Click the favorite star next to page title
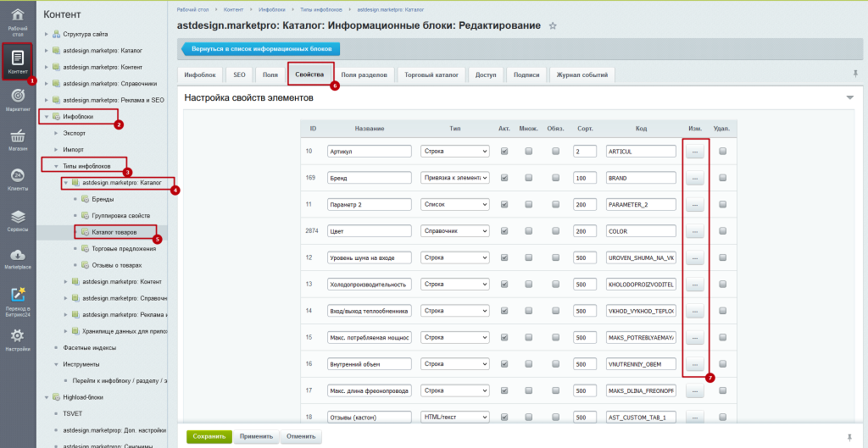 click(552, 26)
